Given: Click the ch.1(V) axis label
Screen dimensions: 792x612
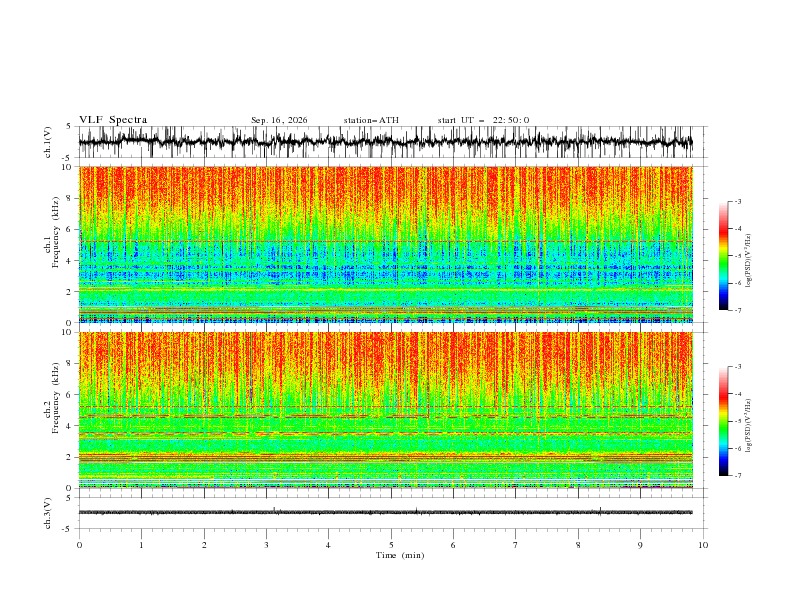Looking at the screenshot, I should (x=47, y=142).
